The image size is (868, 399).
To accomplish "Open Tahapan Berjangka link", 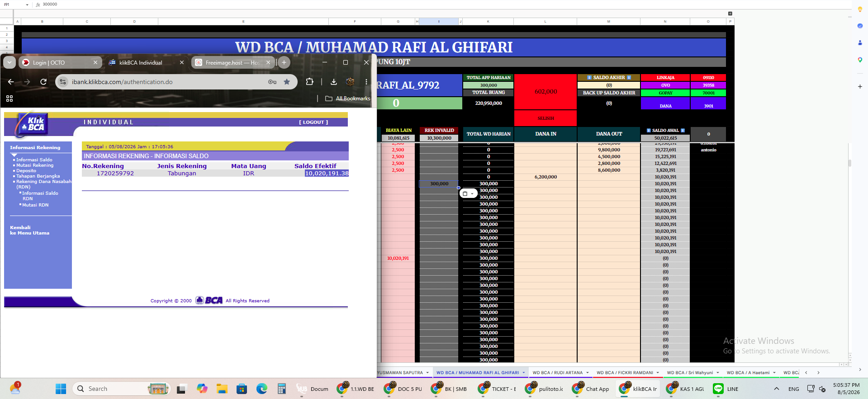I will click(x=38, y=176).
